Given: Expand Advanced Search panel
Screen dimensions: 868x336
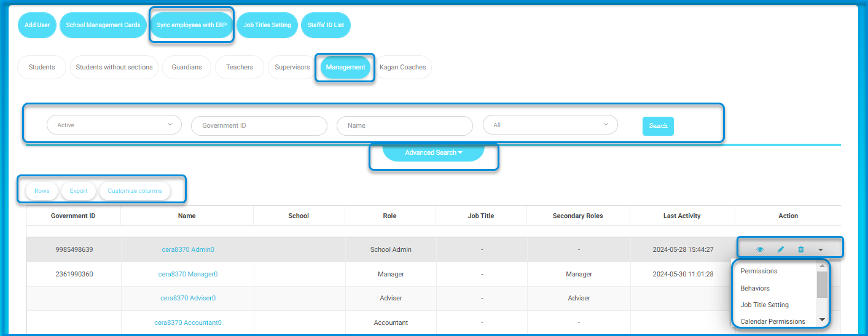Looking at the screenshot, I should click(434, 152).
